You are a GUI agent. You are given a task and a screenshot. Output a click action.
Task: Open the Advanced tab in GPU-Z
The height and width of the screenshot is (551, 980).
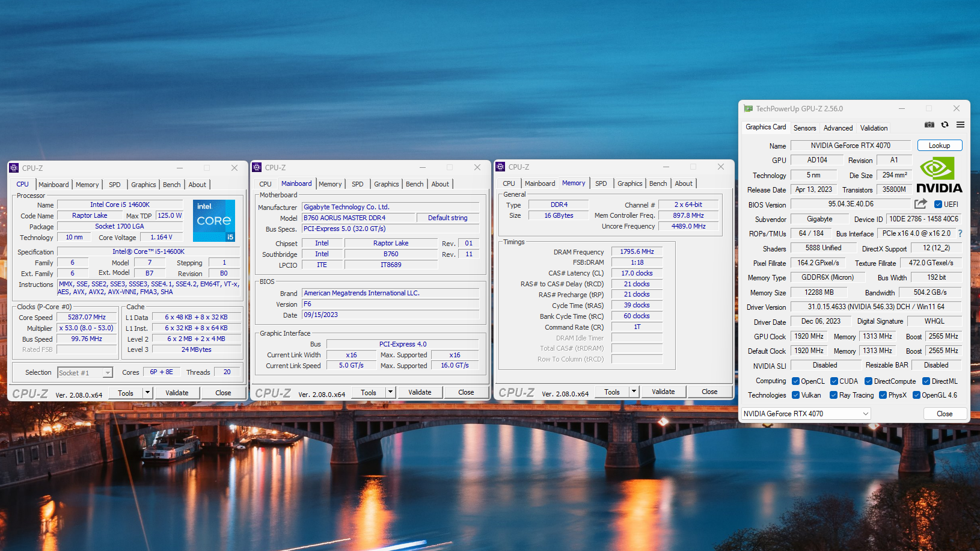(x=838, y=128)
